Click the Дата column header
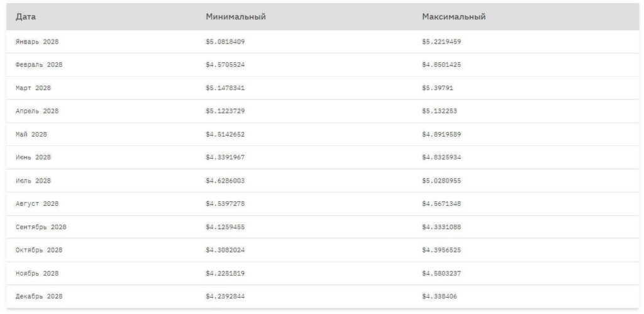644x314 pixels. [x=26, y=17]
